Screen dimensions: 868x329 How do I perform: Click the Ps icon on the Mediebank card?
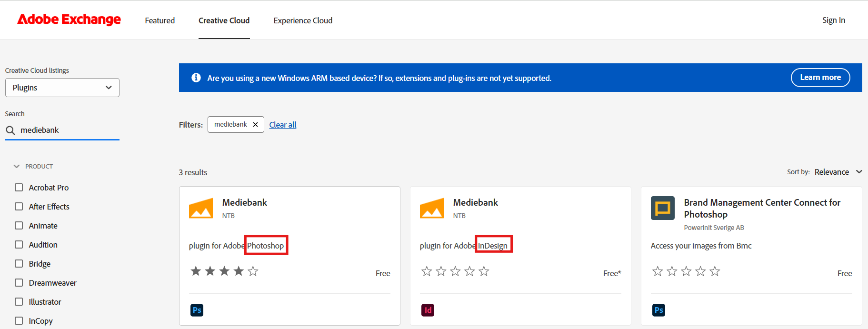[197, 310]
